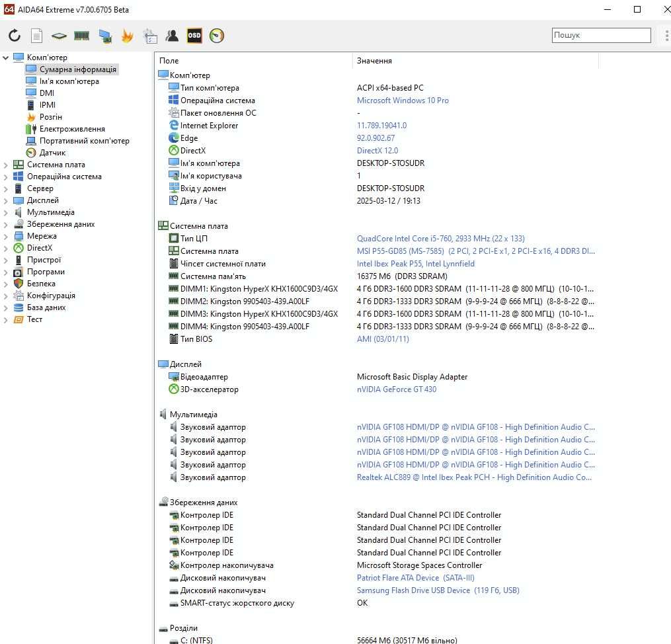Expand the Збереження даних tree node
This screenshot has width=671, height=644.
(5, 224)
